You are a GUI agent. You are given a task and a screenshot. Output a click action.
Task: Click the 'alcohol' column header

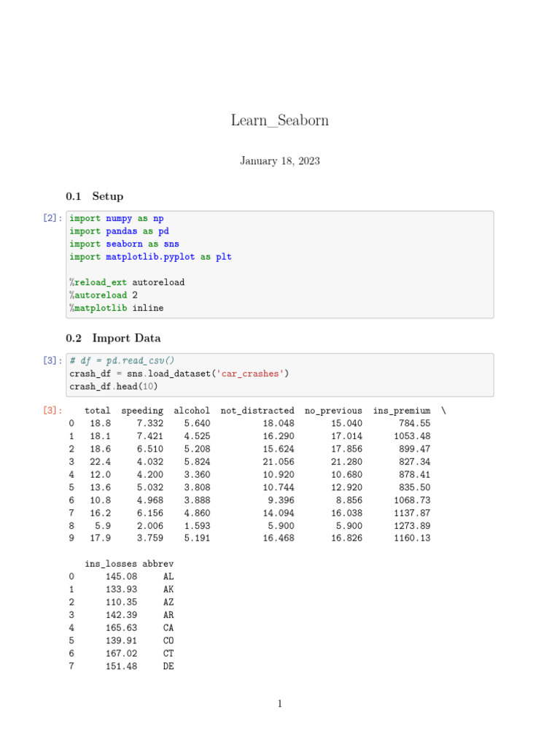(192, 411)
